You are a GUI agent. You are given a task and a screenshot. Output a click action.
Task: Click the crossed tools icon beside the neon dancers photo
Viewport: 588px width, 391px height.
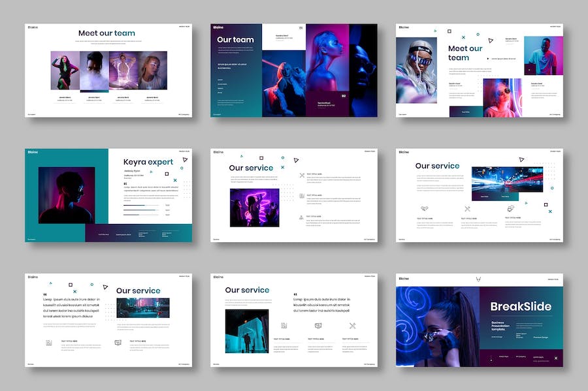click(x=301, y=175)
